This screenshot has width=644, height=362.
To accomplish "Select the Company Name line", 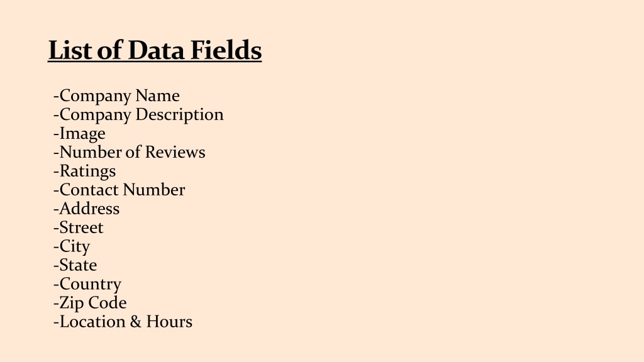I will (x=116, y=96).
